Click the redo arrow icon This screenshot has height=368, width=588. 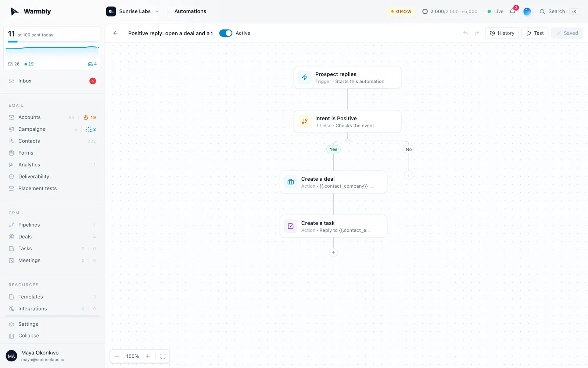click(x=477, y=33)
